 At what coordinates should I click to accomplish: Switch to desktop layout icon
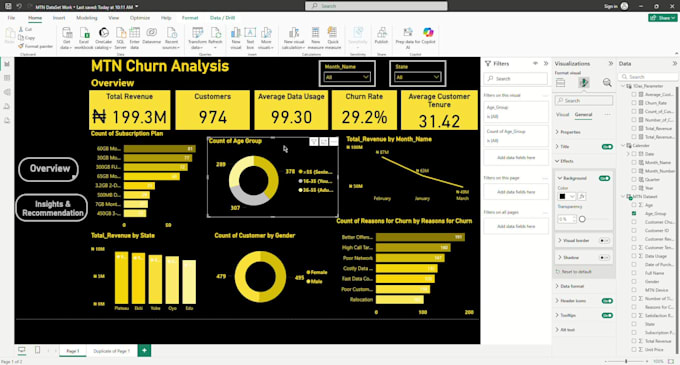click(x=21, y=350)
